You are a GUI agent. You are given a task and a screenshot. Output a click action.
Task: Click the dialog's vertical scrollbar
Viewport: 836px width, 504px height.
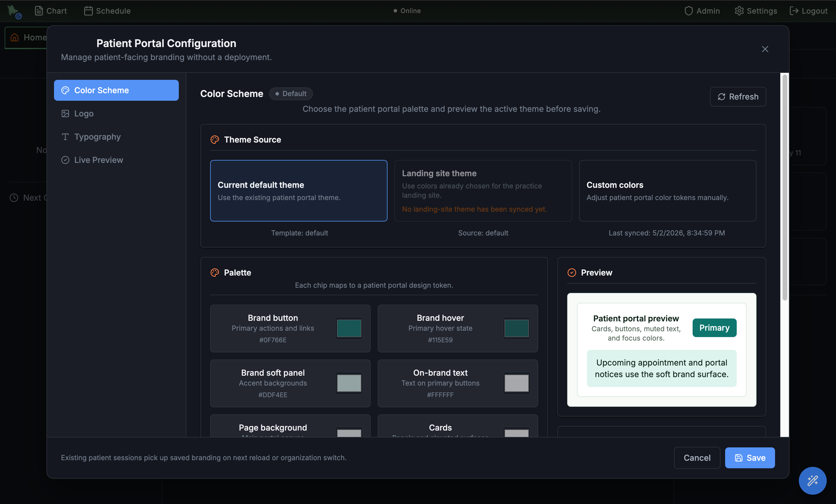pos(784,187)
